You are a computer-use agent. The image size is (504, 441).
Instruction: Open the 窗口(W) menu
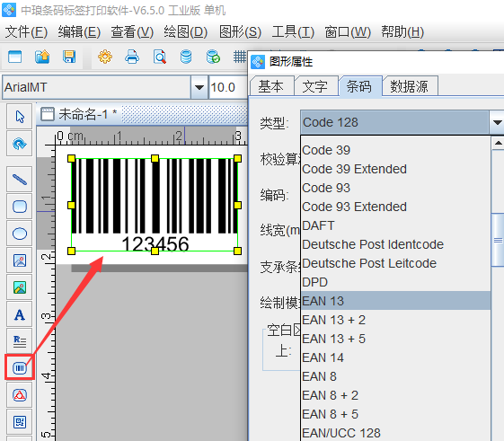(x=348, y=32)
